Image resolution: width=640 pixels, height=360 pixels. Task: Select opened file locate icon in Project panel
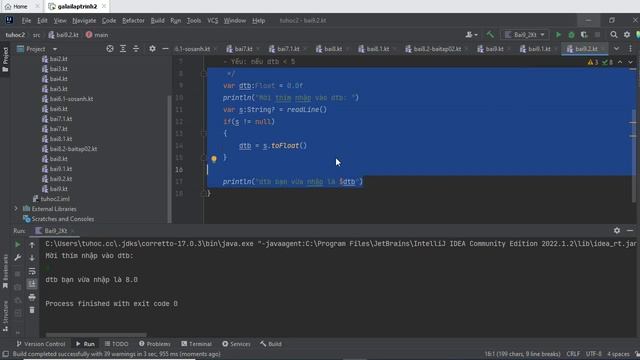110,49
